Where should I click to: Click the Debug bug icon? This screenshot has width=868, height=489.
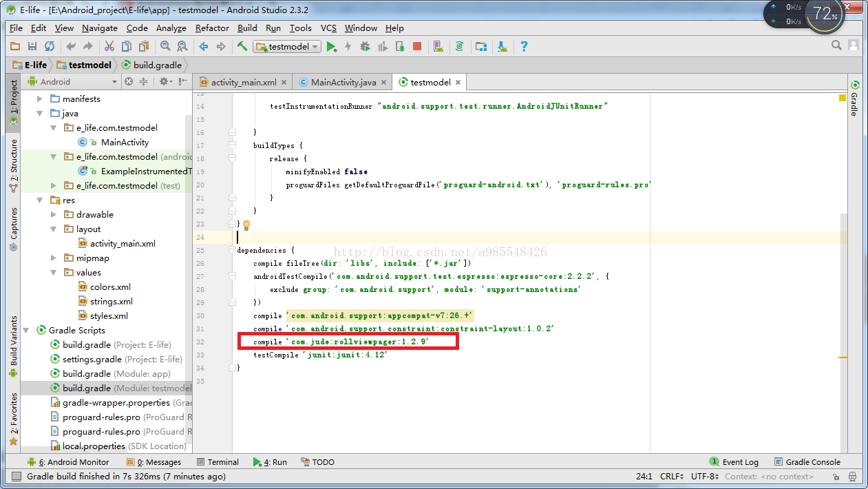click(366, 46)
